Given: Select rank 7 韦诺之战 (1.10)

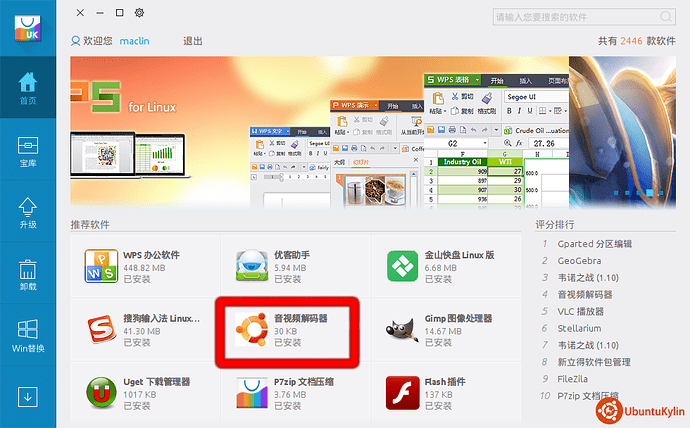Looking at the screenshot, I should [588, 345].
